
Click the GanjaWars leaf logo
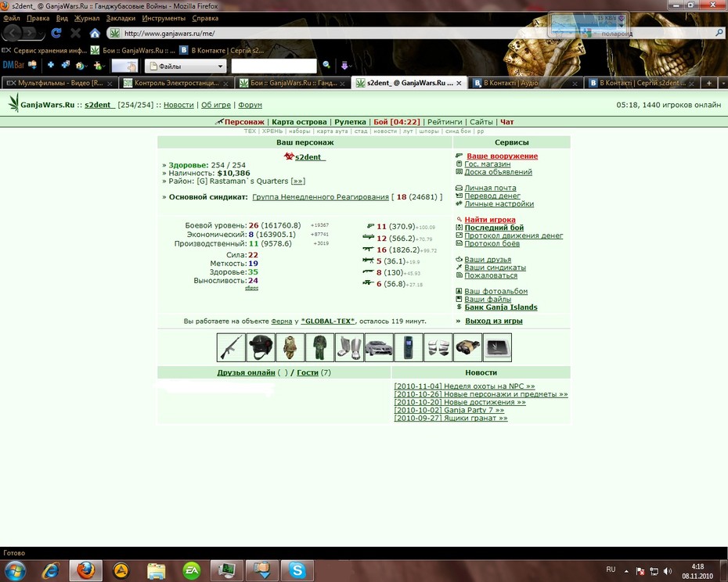[x=14, y=102]
